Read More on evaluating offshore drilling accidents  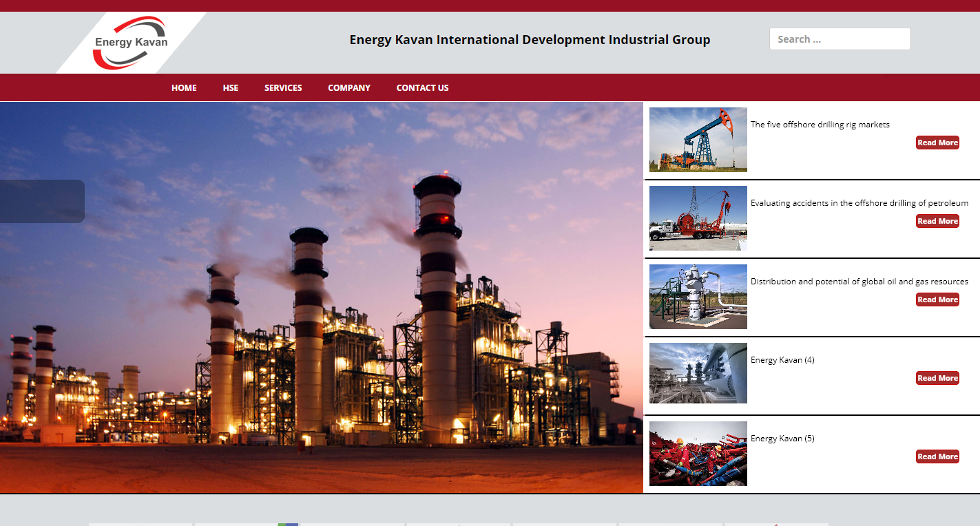(x=937, y=221)
